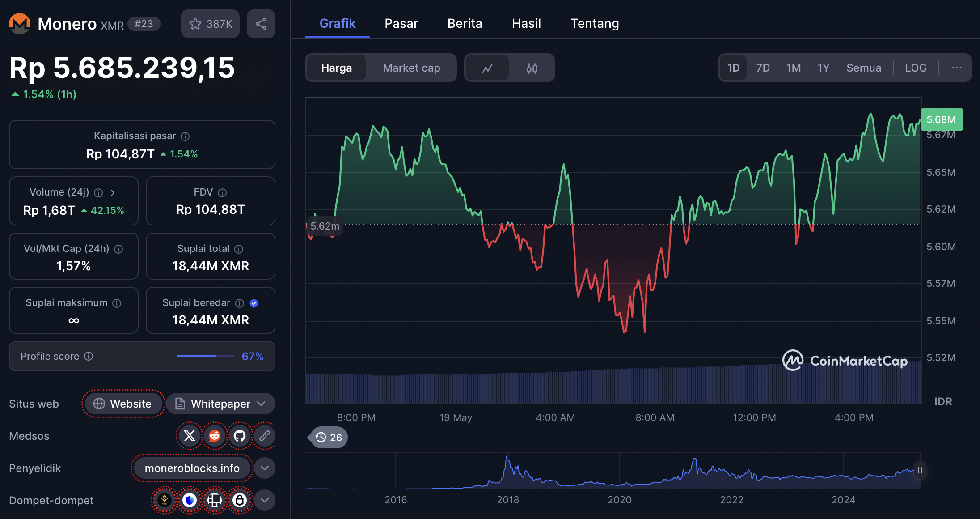Open info icon beside Suplai beredar

coord(240,303)
